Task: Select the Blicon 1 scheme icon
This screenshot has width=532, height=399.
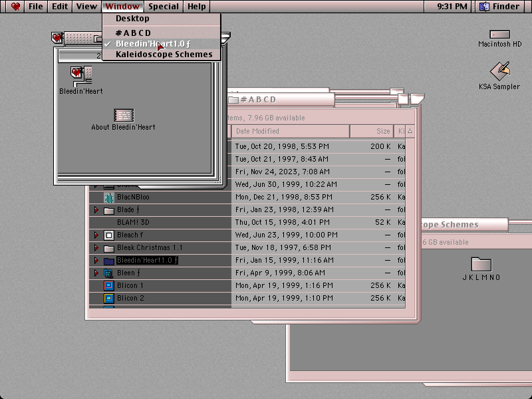Action: [x=109, y=286]
